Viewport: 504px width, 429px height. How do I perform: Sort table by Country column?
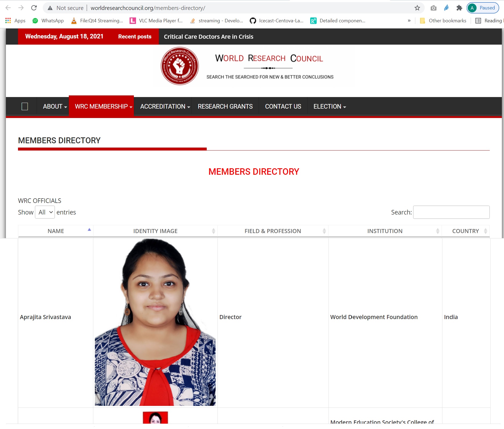pyautogui.click(x=466, y=231)
